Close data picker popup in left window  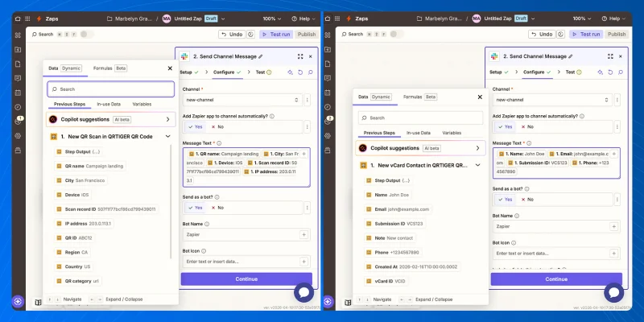tap(170, 68)
